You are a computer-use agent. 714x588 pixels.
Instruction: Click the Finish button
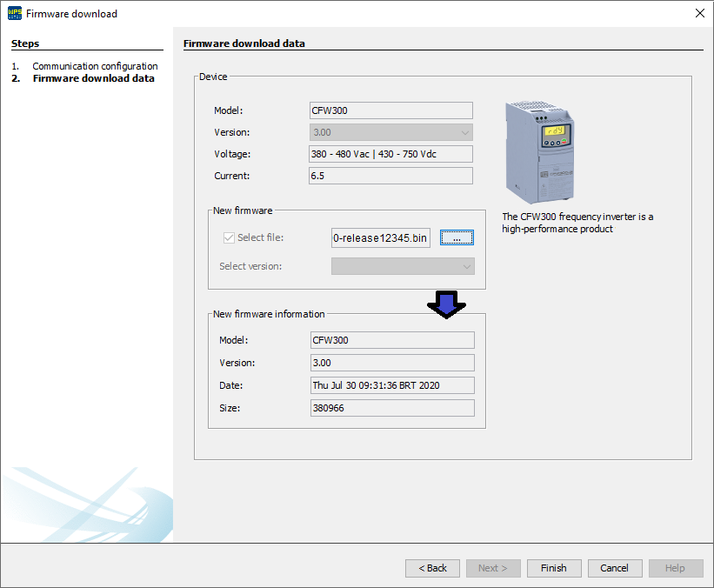[554, 568]
